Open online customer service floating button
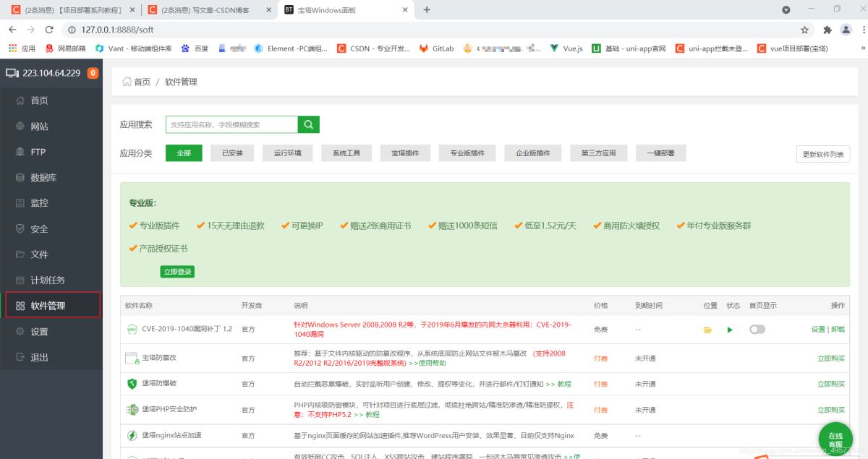Image resolution: width=868 pixels, height=459 pixels. coord(835,439)
